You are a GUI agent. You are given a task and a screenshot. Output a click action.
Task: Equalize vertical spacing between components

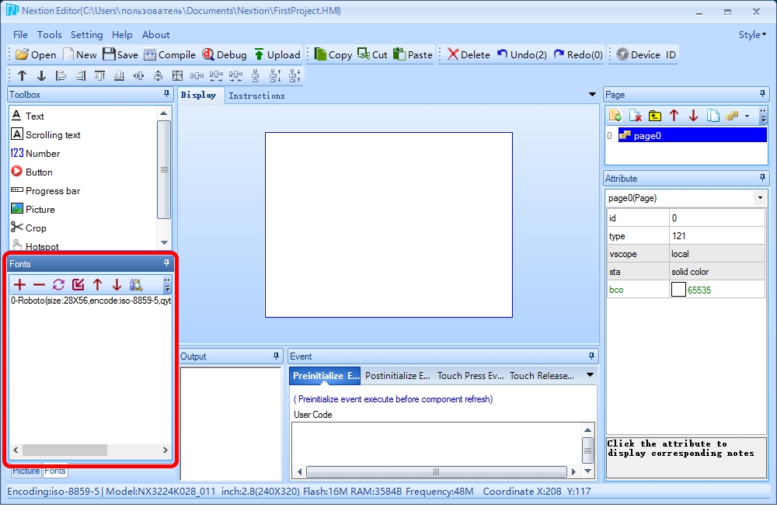[255, 76]
